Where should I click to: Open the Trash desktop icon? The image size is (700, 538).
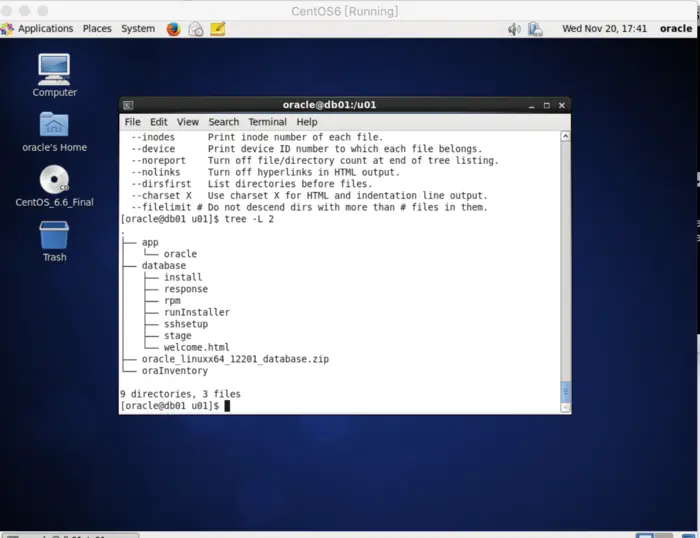54,241
